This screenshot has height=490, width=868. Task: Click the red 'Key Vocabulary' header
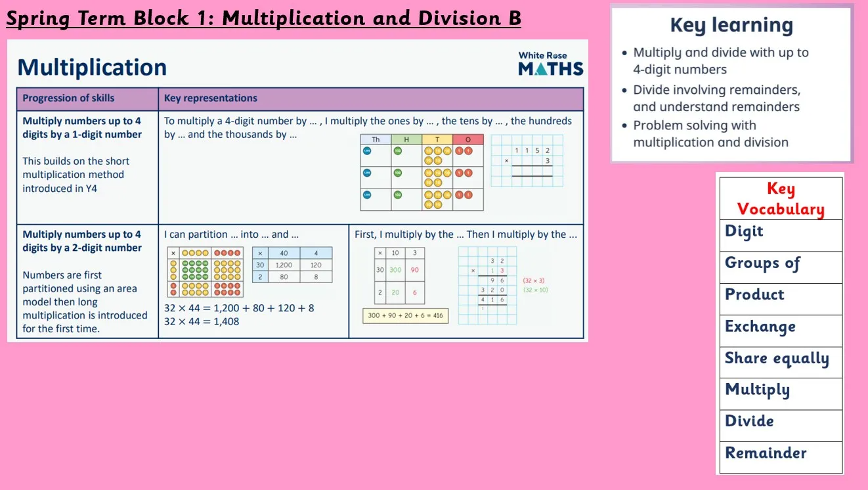pyautogui.click(x=780, y=199)
